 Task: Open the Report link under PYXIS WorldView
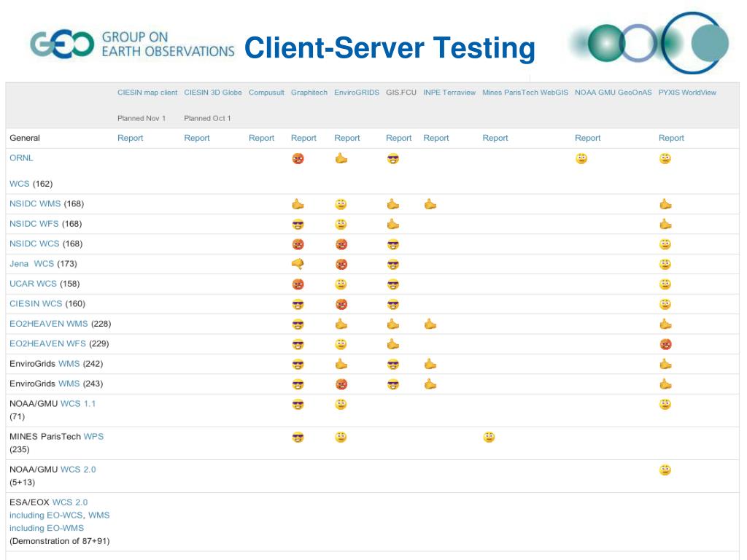tap(671, 138)
